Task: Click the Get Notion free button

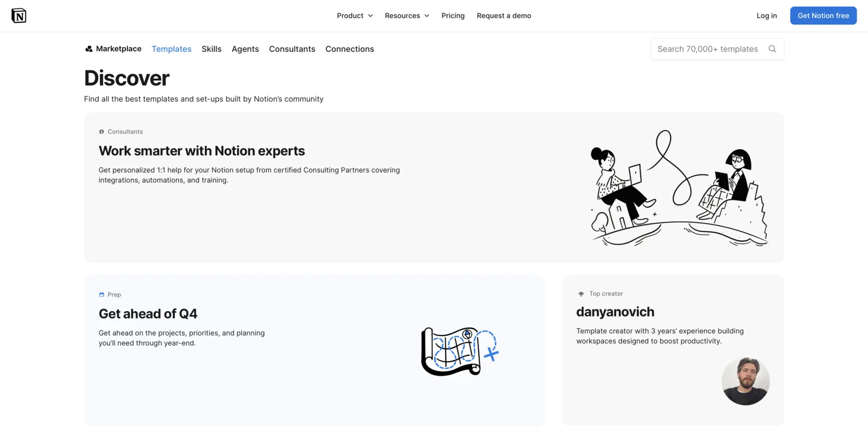Action: (823, 16)
